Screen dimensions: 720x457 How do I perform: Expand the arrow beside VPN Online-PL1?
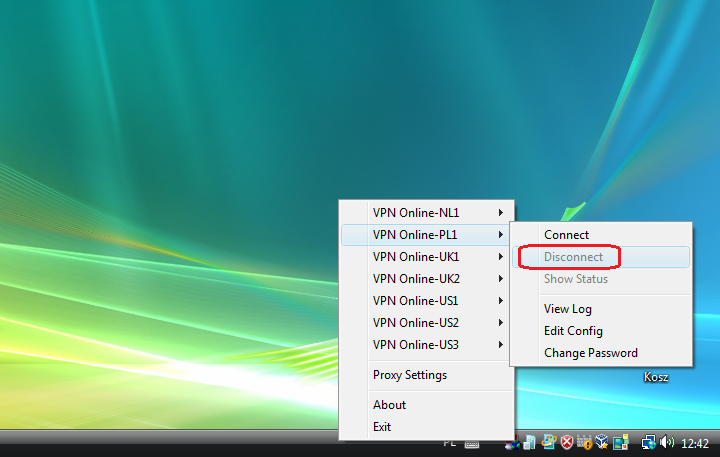point(501,235)
